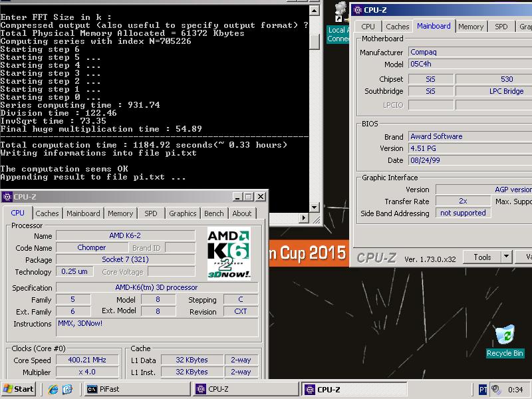Minimize the lower CPU-Z window
Viewport: 532px width, 399px height.
[x=237, y=197]
